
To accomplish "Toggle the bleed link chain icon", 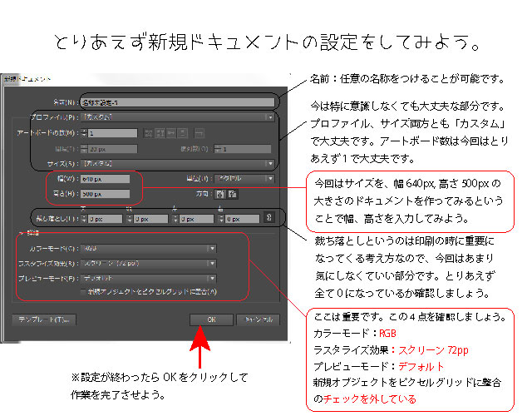I will [269, 218].
